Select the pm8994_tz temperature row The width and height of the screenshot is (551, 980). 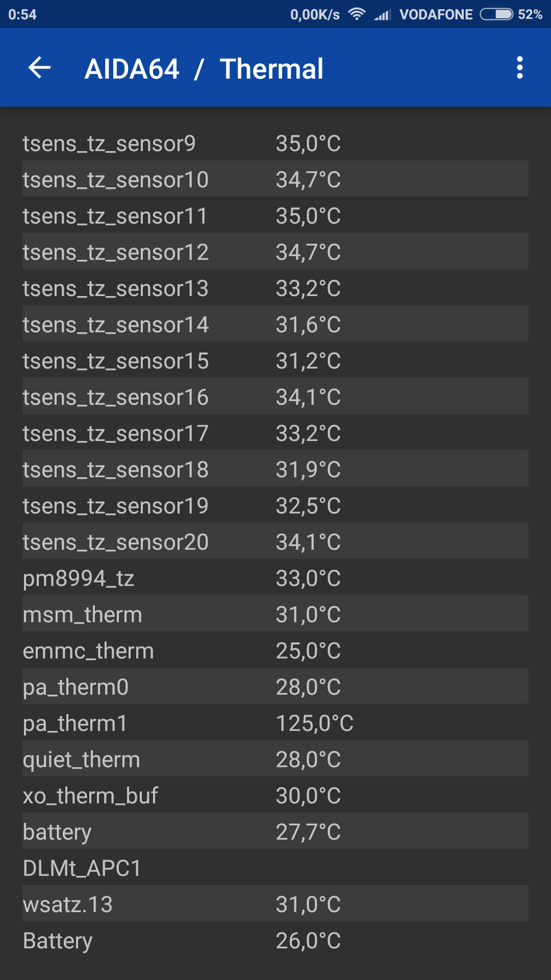275,578
